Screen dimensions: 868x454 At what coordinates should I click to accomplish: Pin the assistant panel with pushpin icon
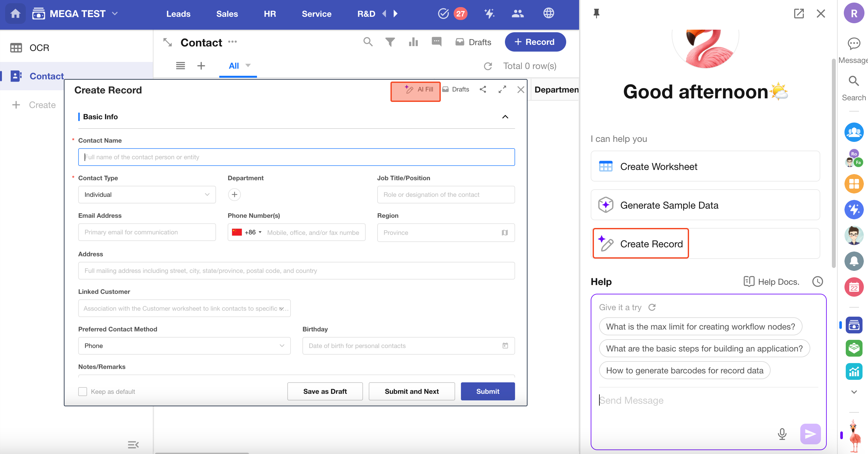596,14
